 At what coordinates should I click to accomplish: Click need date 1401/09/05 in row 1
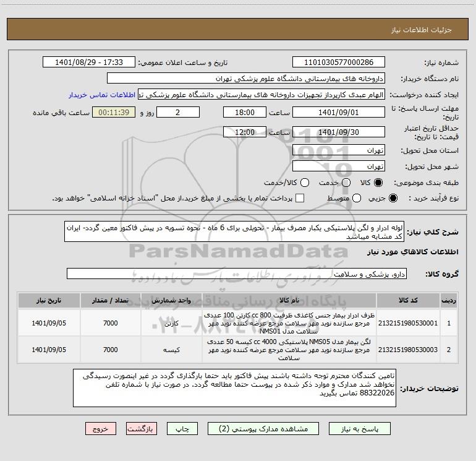49,323
